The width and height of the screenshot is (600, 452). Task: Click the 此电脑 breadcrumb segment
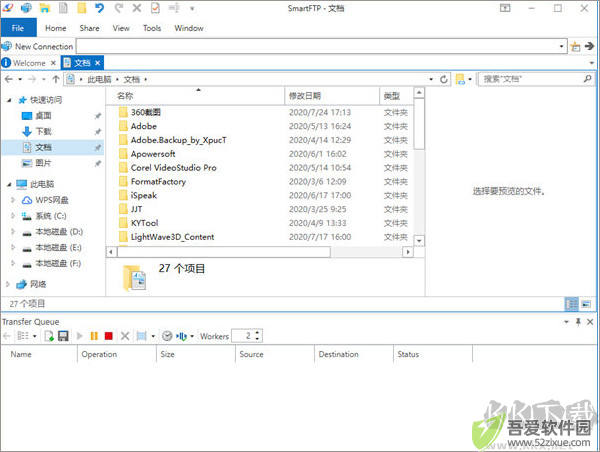[x=99, y=79]
